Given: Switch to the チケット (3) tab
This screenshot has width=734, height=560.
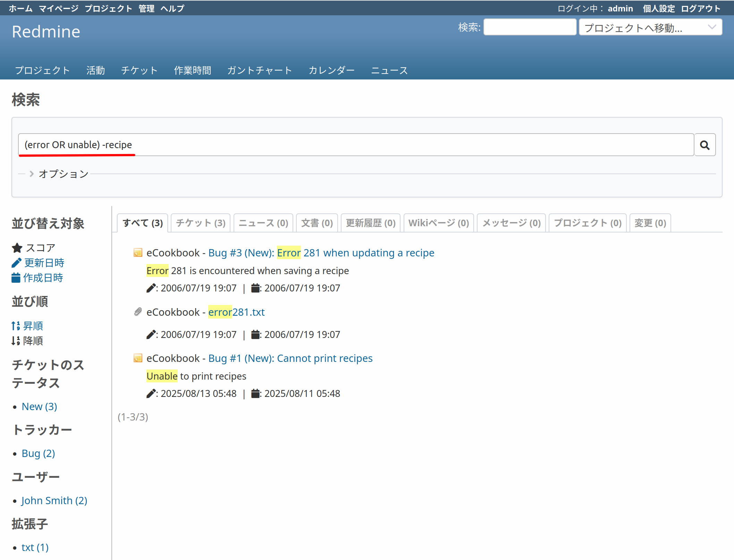Looking at the screenshot, I should tap(201, 223).
